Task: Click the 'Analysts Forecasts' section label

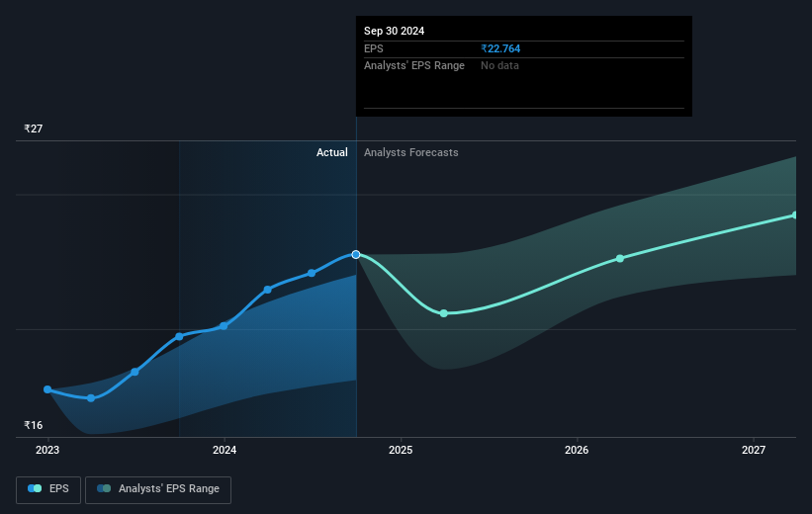Action: 411,152
